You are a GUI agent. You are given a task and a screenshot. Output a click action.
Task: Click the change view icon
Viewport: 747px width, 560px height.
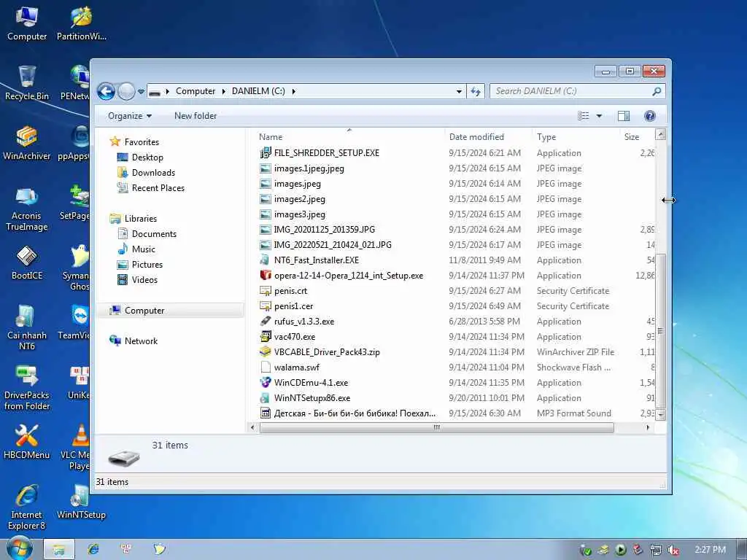(x=583, y=116)
